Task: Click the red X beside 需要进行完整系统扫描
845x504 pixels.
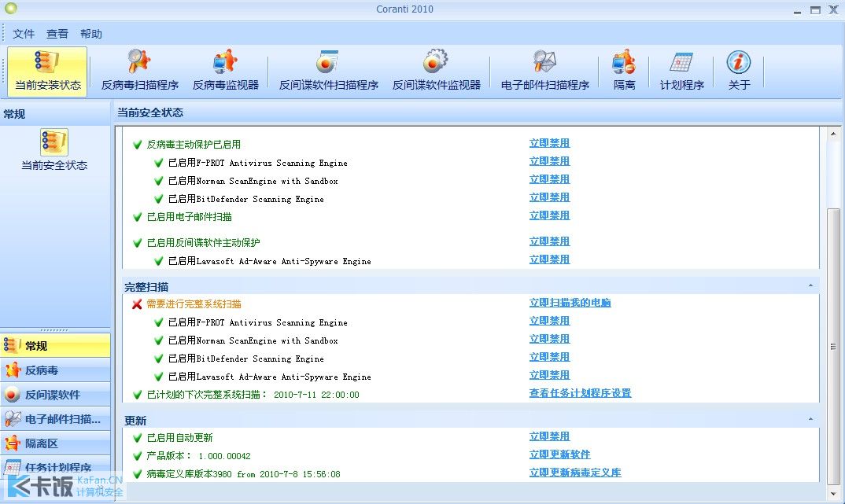Action: 137,304
